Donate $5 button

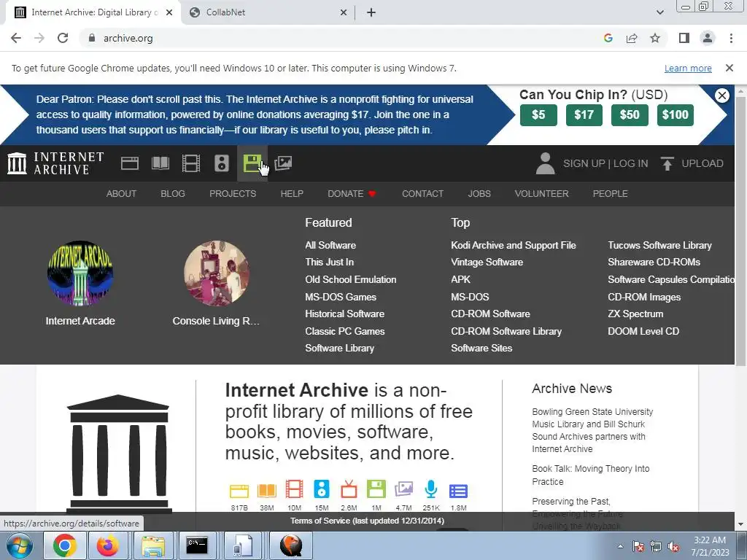[x=538, y=114]
